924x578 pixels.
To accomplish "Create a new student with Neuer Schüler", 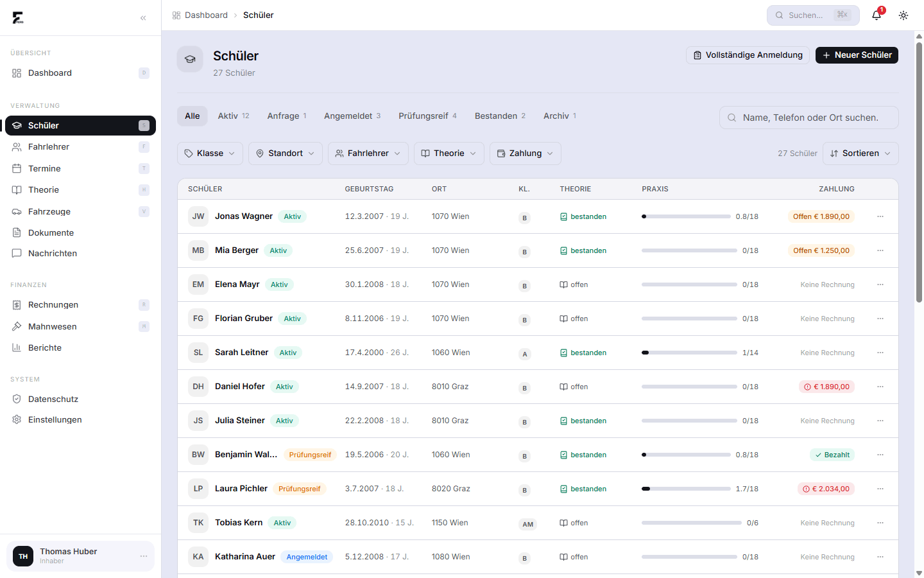I will [x=857, y=55].
